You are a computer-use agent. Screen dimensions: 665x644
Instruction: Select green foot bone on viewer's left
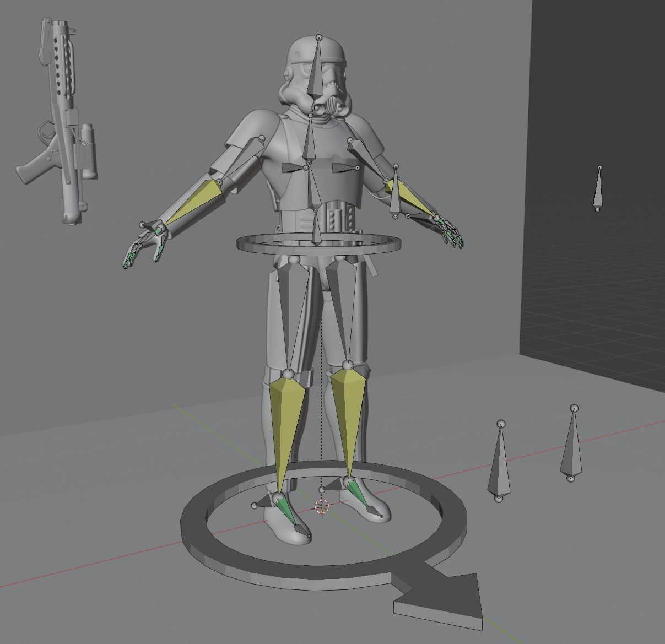pos(287,510)
